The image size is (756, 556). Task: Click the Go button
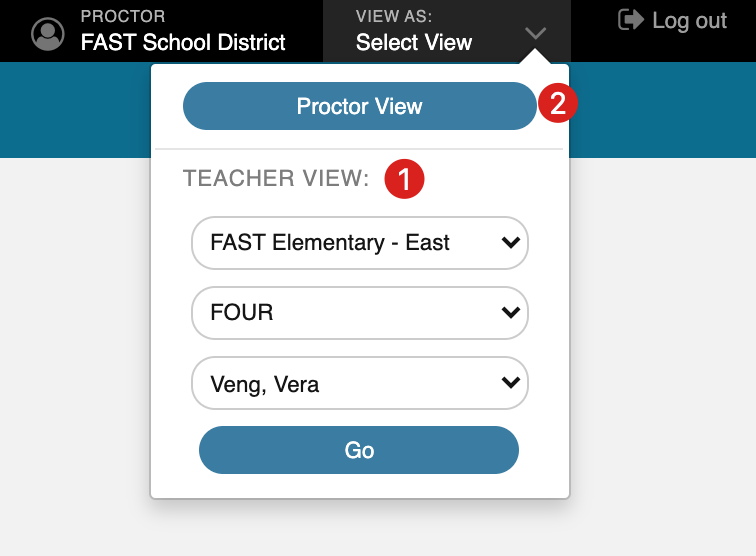click(359, 450)
